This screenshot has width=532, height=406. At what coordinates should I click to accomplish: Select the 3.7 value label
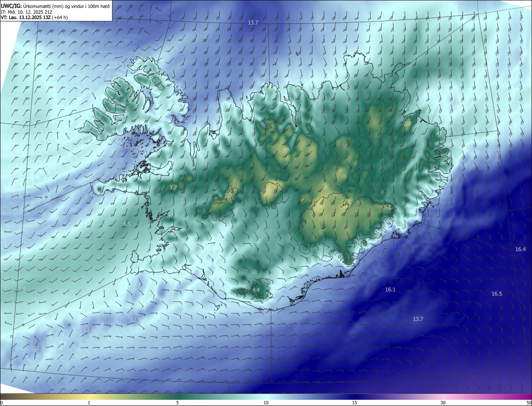click(173, 187)
